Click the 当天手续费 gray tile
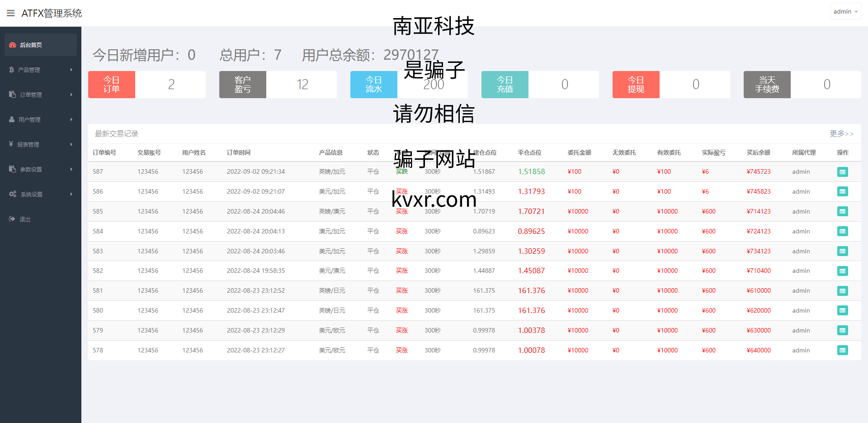The image size is (868, 423). [767, 85]
